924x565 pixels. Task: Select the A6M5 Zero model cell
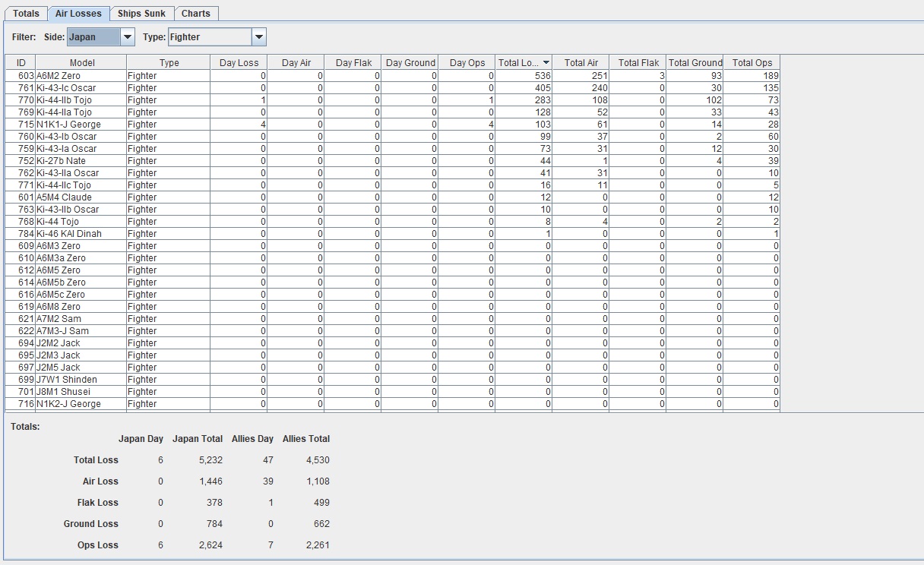[x=81, y=270]
